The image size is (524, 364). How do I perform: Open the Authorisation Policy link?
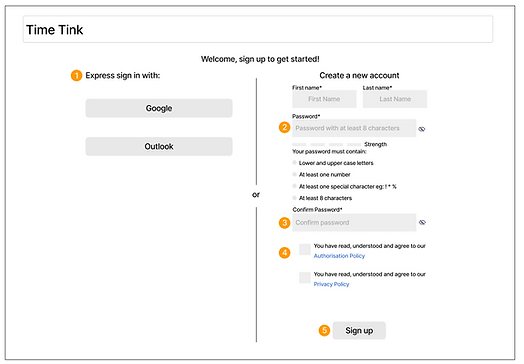(339, 256)
